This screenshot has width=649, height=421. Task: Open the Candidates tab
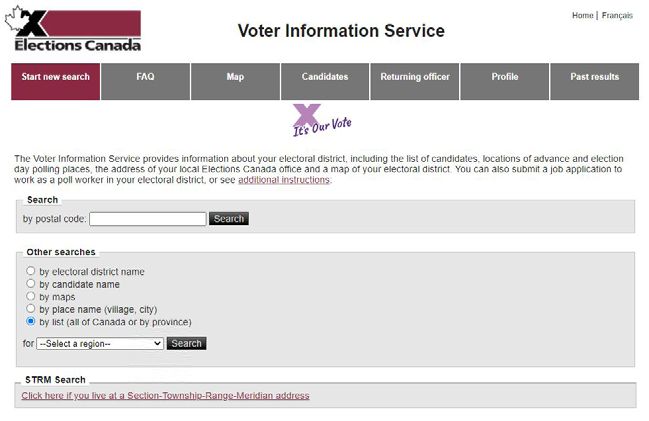(325, 82)
